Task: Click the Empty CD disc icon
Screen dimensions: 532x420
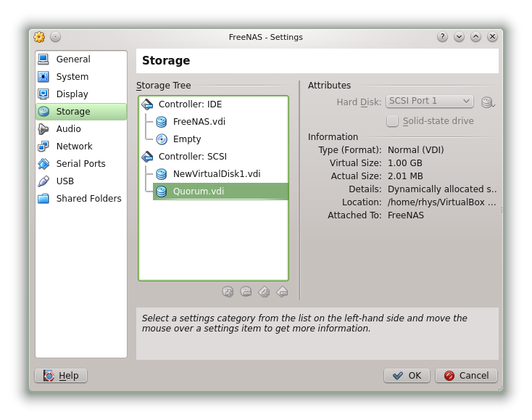Action: 162,139
